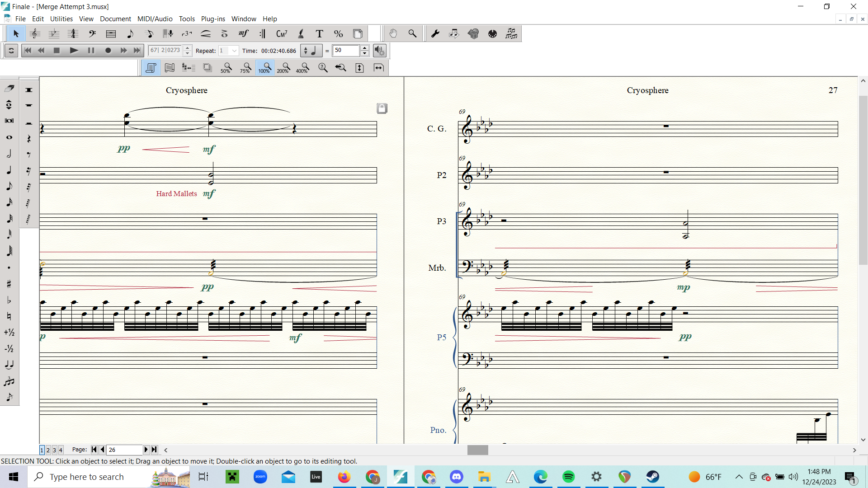868x488 pixels.
Task: Activate the Hand Grabber tool
Action: tap(393, 34)
